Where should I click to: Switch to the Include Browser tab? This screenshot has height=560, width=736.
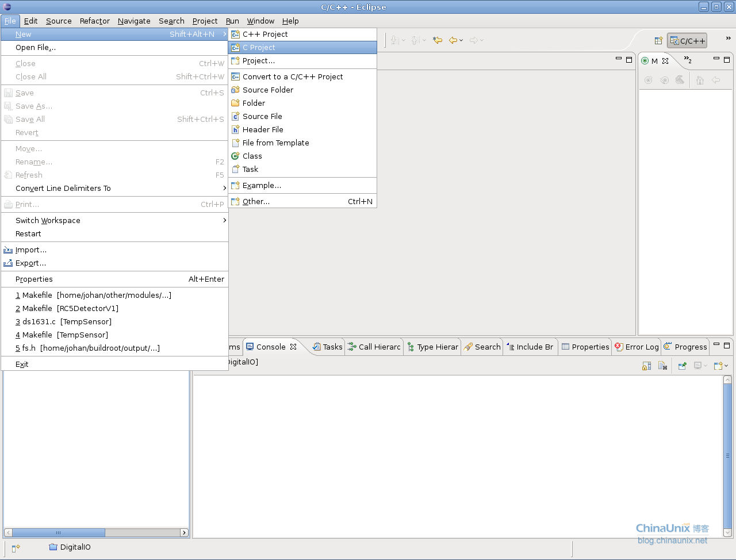click(530, 347)
